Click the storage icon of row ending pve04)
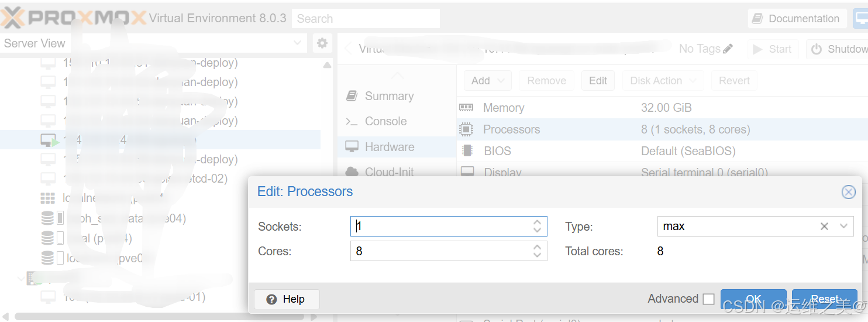Viewport: 868px width, 322px height. 47,218
